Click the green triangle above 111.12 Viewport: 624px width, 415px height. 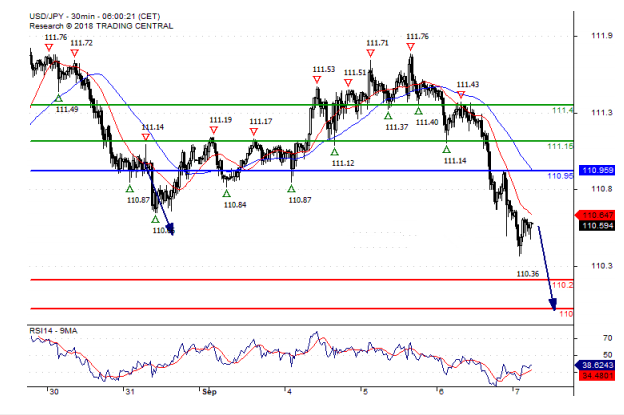335,151
